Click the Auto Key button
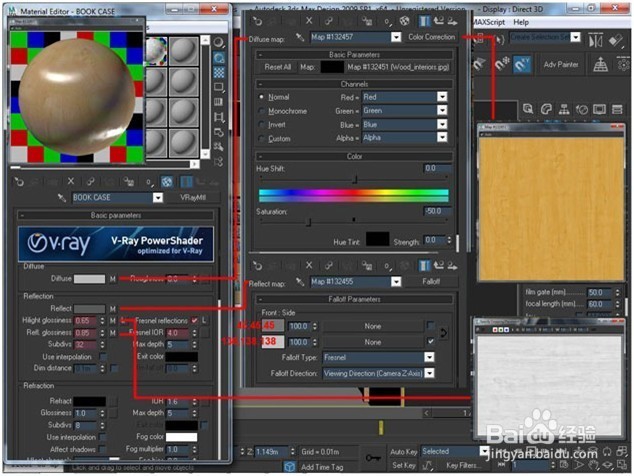The image size is (634, 476). tap(404, 452)
